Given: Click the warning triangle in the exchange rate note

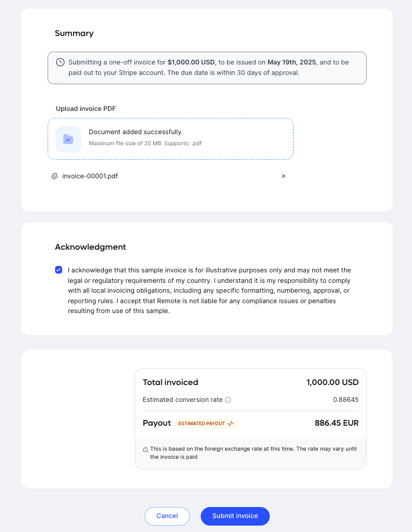Looking at the screenshot, I should pyautogui.click(x=146, y=449).
